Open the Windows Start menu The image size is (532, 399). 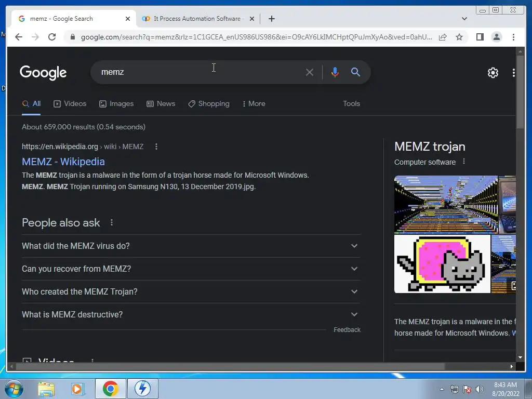click(14, 389)
